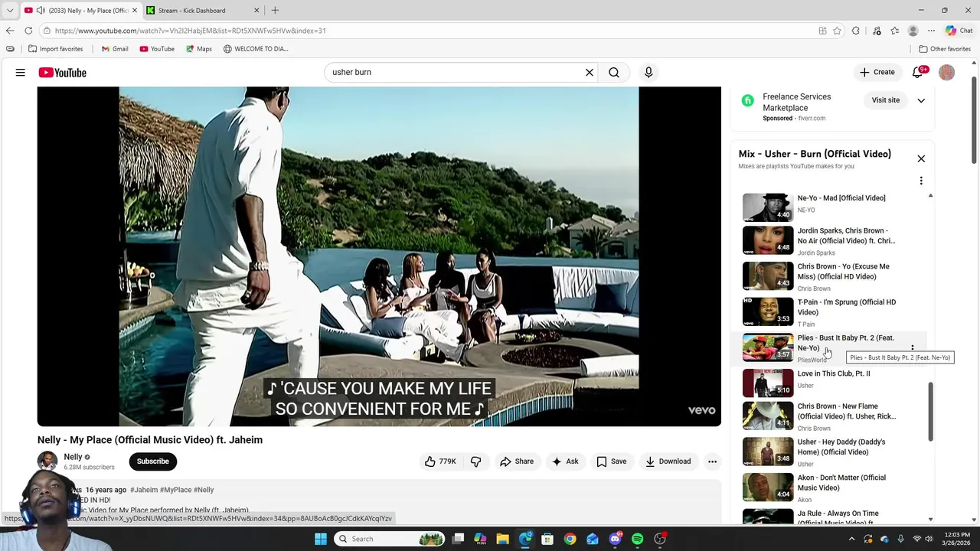Open the YouTube account avatar menu
This screenshot has width=980, height=551.
tap(947, 73)
